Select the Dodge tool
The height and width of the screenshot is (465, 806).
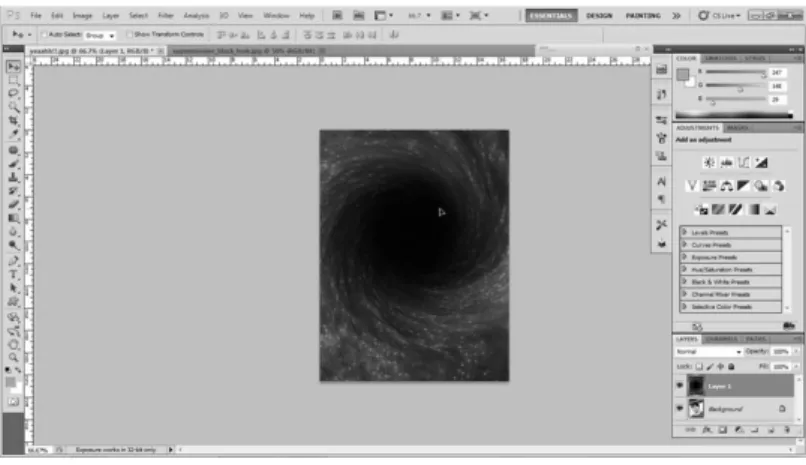pos(13,245)
